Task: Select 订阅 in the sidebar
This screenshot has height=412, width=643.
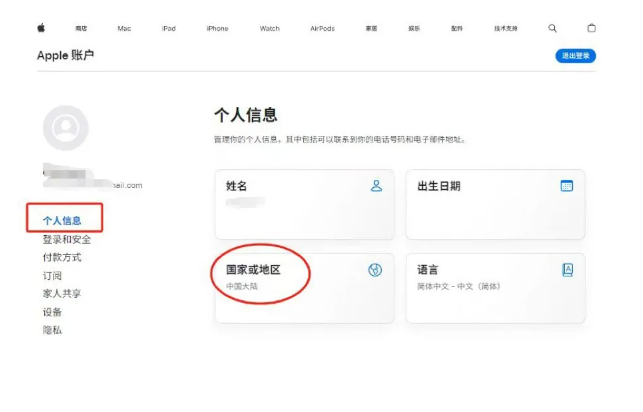Action: (52, 275)
